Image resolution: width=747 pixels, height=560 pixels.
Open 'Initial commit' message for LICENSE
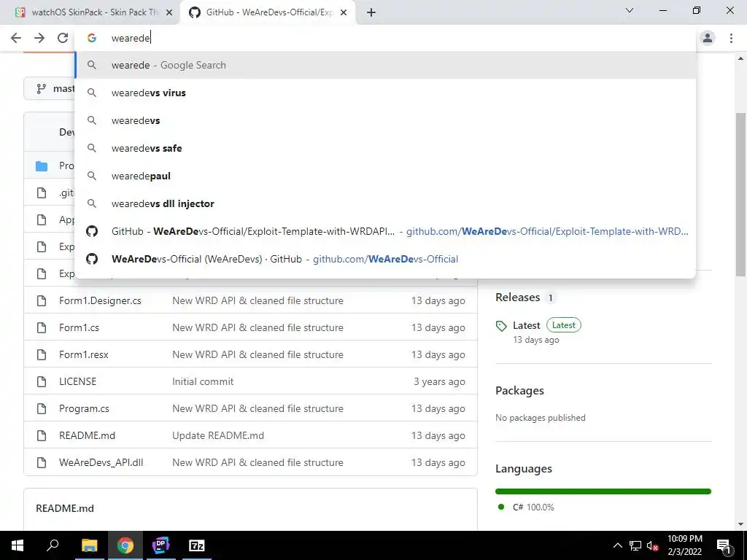pyautogui.click(x=203, y=381)
